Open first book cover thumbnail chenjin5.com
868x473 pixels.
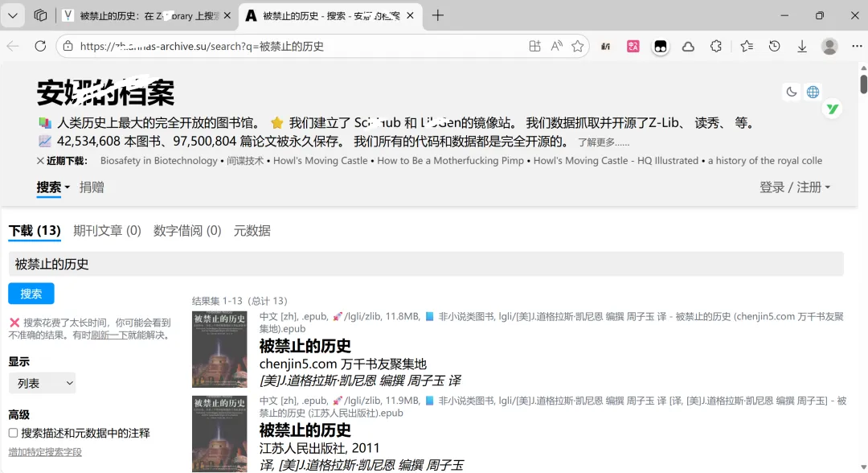[219, 349]
